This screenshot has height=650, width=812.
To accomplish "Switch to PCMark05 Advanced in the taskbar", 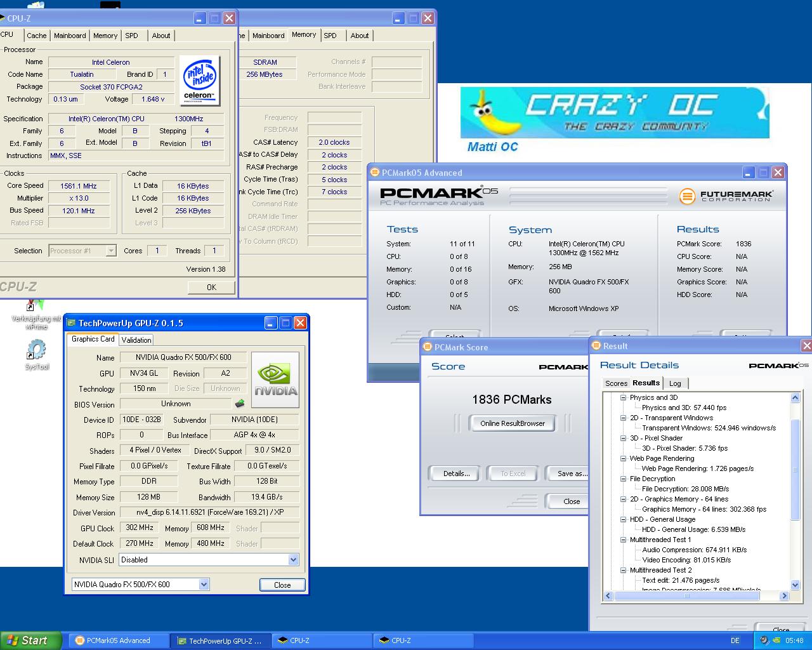I will (x=118, y=640).
